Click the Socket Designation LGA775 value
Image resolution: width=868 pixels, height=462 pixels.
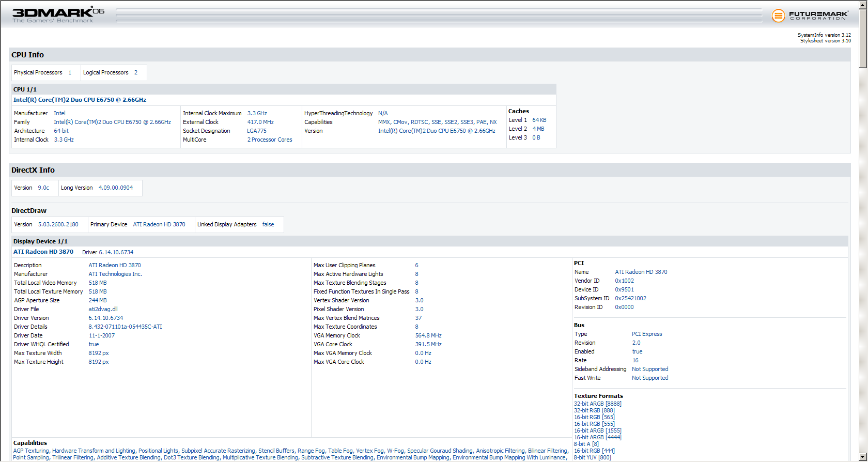257,131
